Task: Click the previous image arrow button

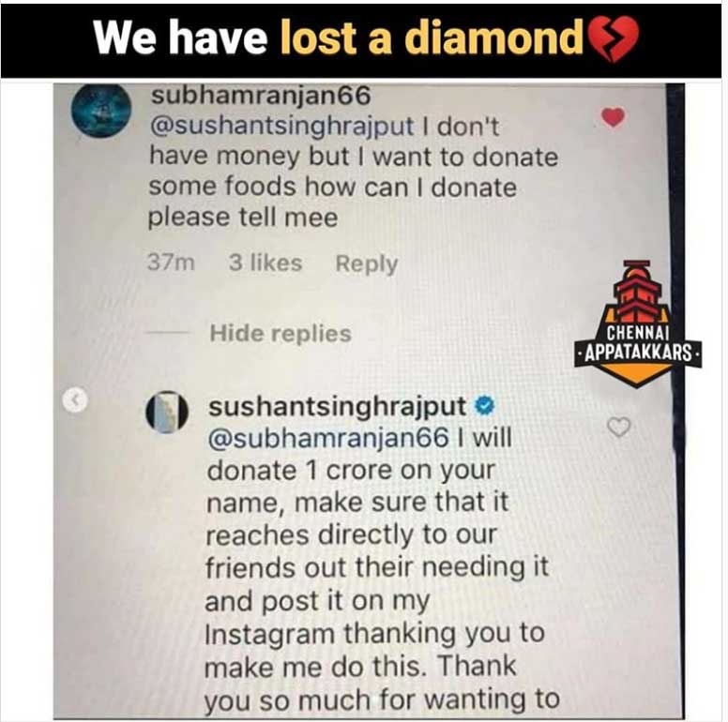Action: 75,399
